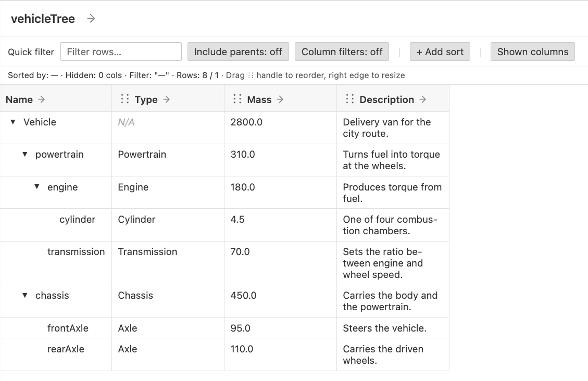588x381 pixels.
Task: Click the Transmission type cell
Action: [147, 252]
